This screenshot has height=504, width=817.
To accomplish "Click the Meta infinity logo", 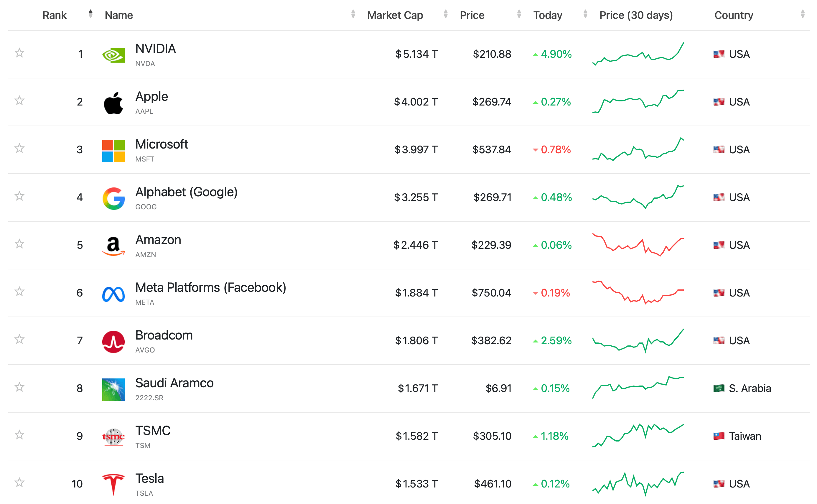I will 113,294.
